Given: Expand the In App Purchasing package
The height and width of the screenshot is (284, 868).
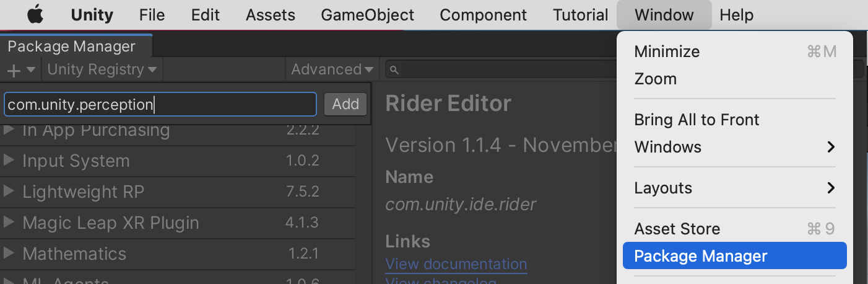Looking at the screenshot, I should [9, 130].
